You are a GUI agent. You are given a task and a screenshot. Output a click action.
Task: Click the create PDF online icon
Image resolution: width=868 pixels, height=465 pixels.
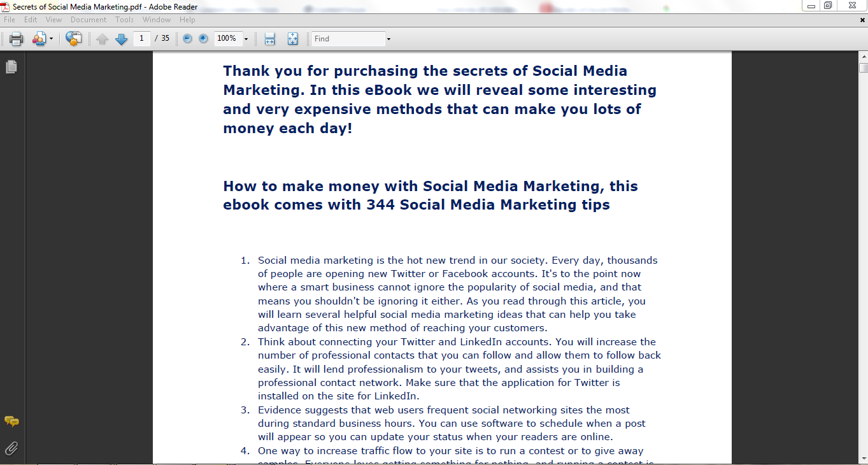coord(74,39)
